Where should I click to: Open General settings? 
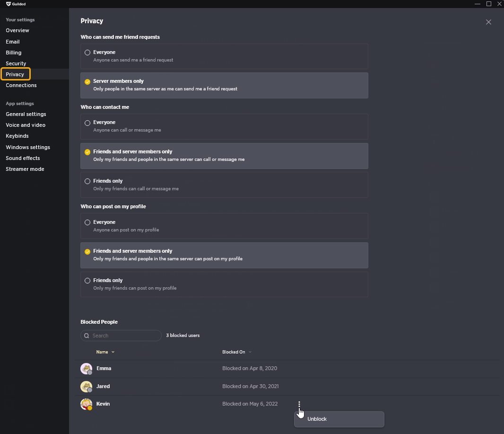(x=26, y=114)
